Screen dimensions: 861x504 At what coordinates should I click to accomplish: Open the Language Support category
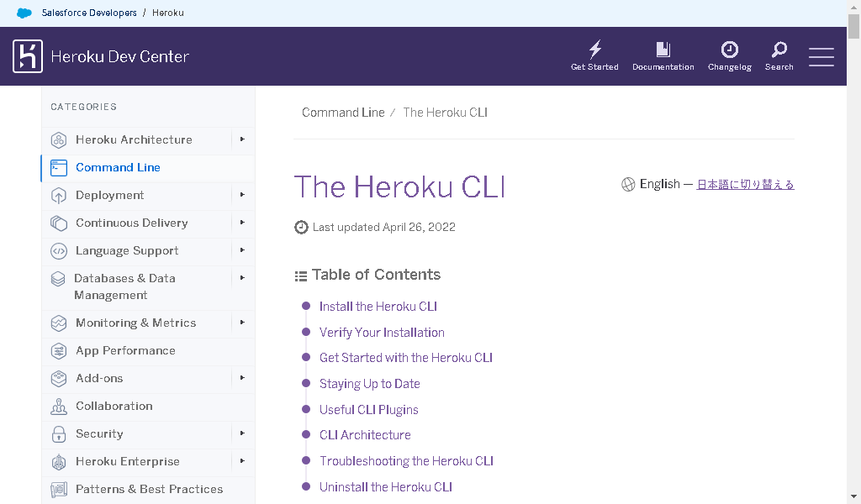click(127, 250)
